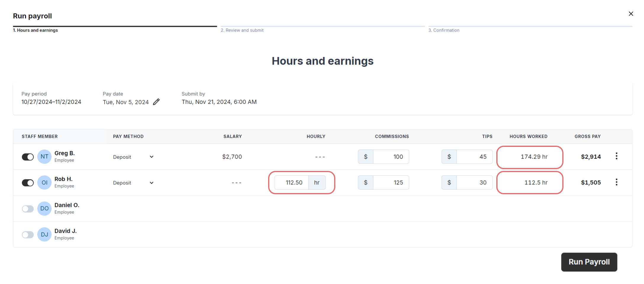This screenshot has height=284, width=644.
Task: Click the GROSS PAY column header
Action: point(587,137)
